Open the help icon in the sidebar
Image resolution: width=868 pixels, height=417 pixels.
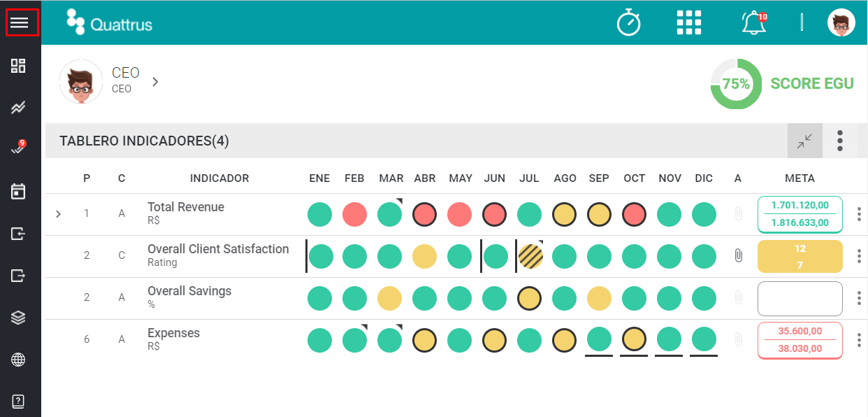[18, 402]
